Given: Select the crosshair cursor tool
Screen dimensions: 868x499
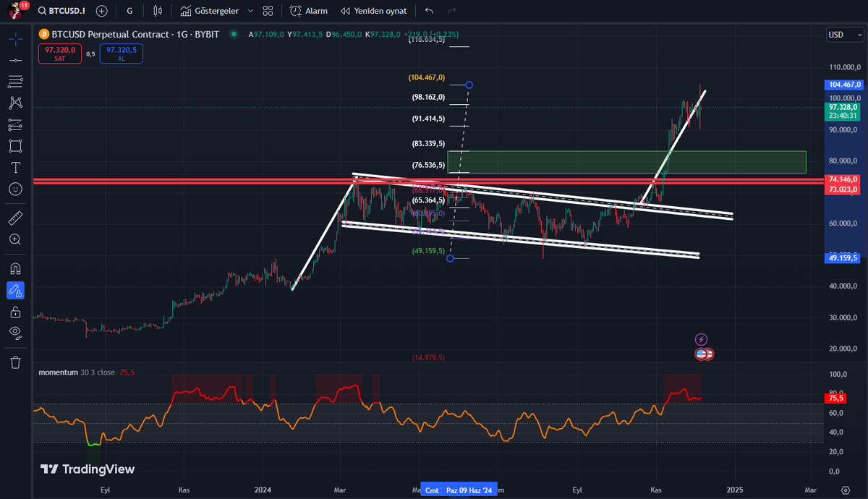Looking at the screenshot, I should coord(15,38).
